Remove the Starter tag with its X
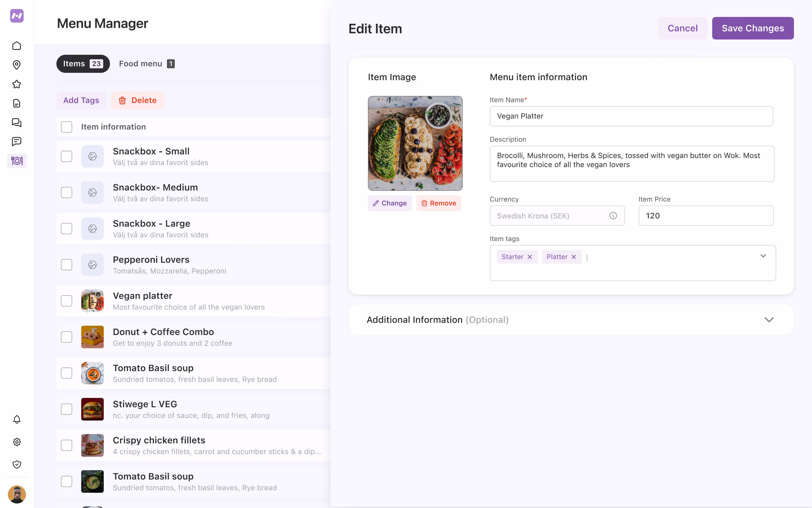 pos(530,257)
